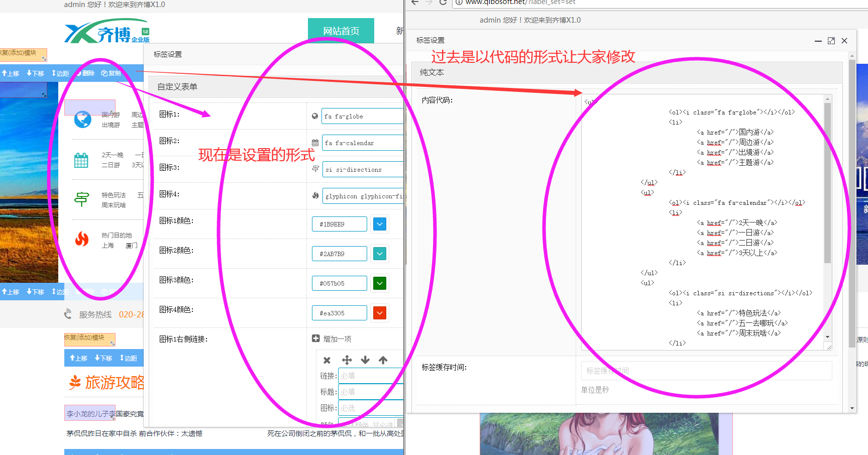
Task: Open the 图标1颜色 blue color dropdown
Action: [x=380, y=224]
